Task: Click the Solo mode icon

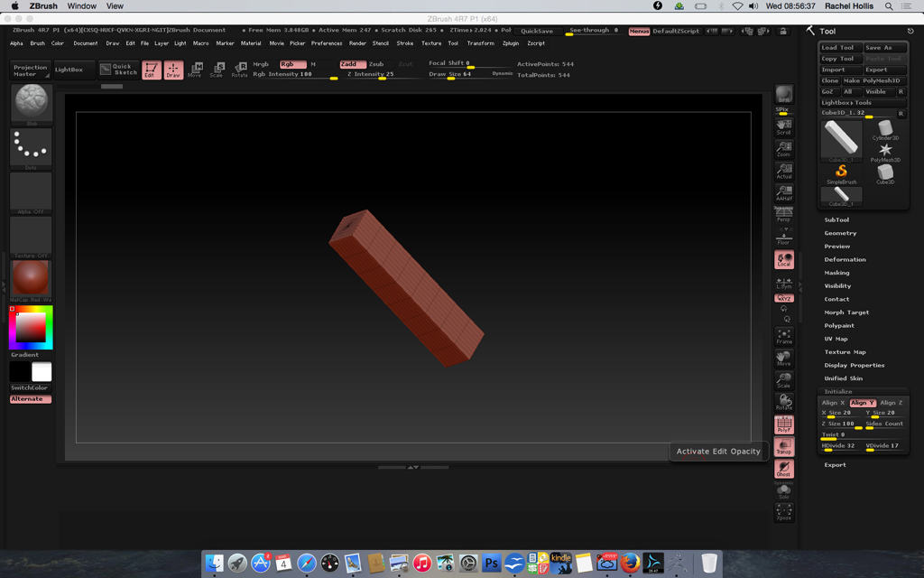Action: (784, 490)
